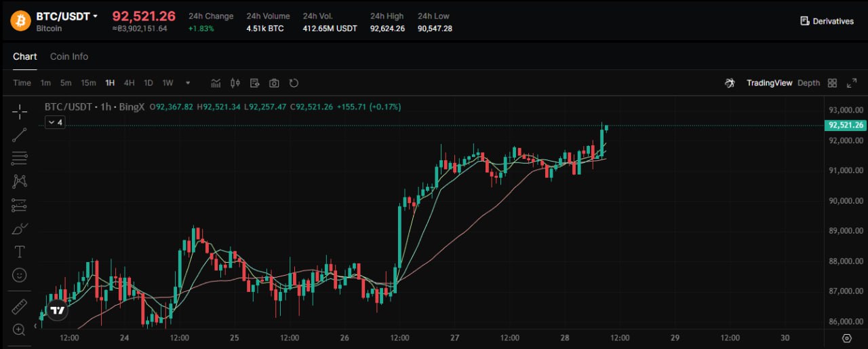Open the emoji sticker tool

pyautogui.click(x=20, y=275)
